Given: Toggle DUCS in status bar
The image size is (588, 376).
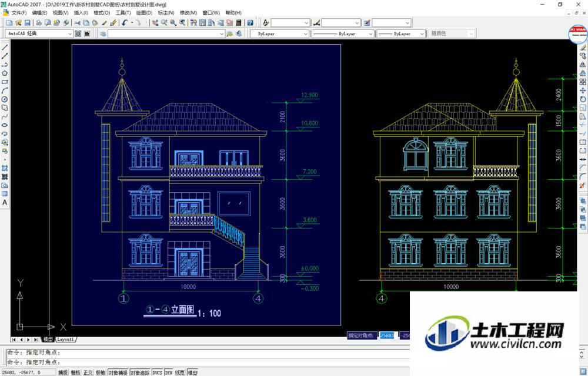Looking at the screenshot, I should click(158, 372).
